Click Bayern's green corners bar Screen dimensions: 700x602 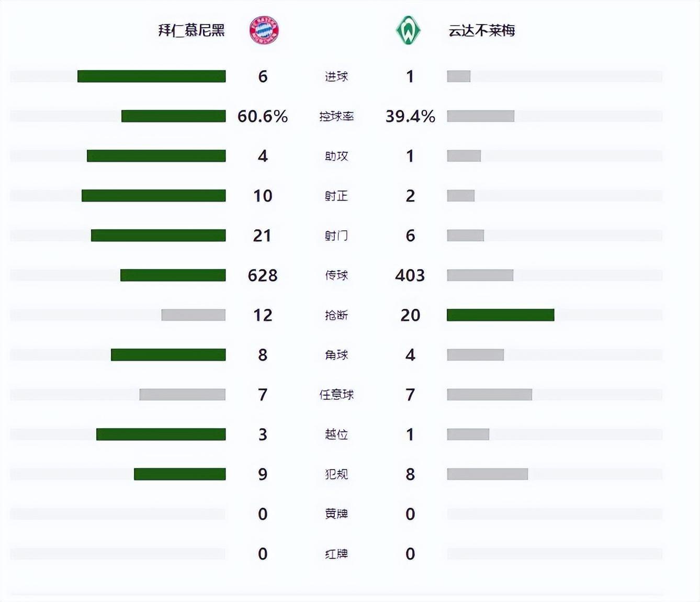pos(168,355)
